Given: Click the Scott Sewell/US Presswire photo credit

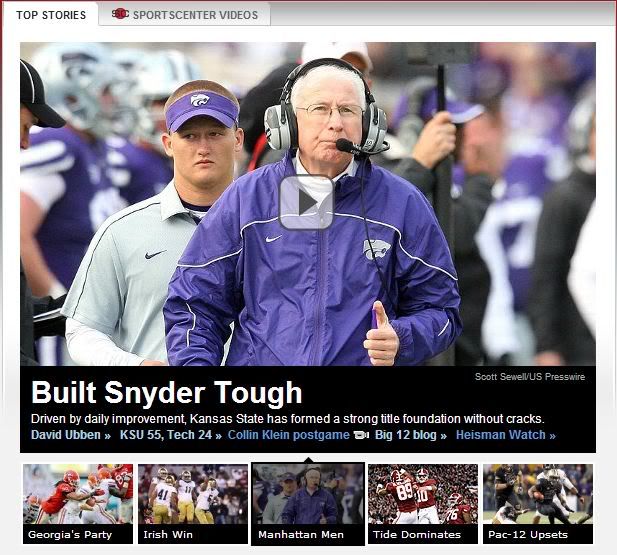Looking at the screenshot, I should coord(530,377).
